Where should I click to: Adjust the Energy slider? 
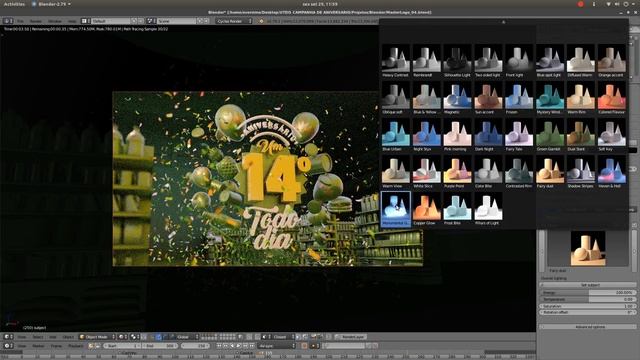coord(588,293)
